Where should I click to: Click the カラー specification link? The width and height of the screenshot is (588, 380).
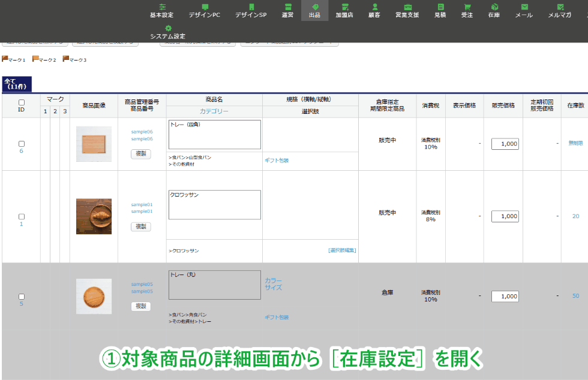coord(273,281)
